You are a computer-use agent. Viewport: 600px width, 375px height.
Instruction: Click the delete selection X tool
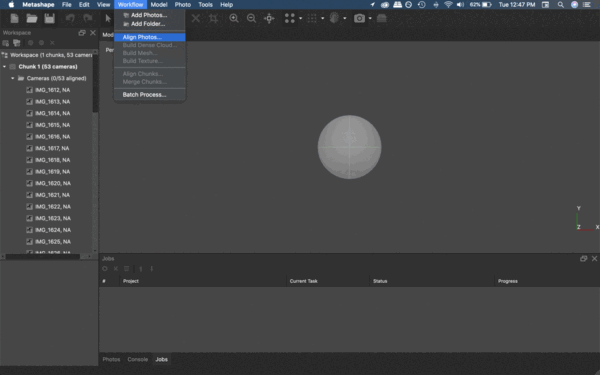196,18
